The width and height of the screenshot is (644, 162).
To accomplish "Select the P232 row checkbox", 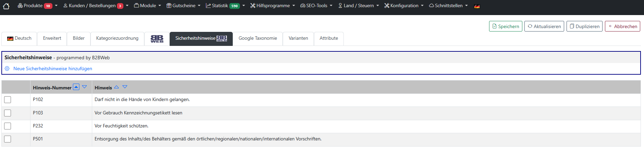I will 8,126.
